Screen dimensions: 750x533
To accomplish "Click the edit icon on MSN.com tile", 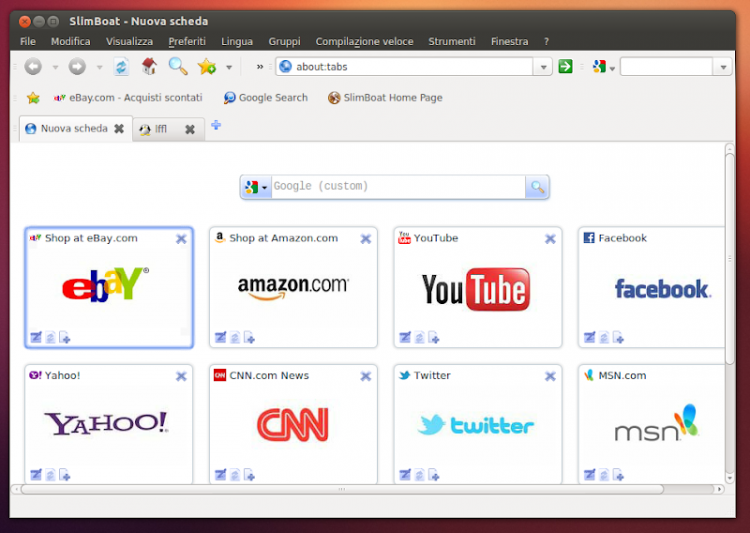I will tap(590, 475).
